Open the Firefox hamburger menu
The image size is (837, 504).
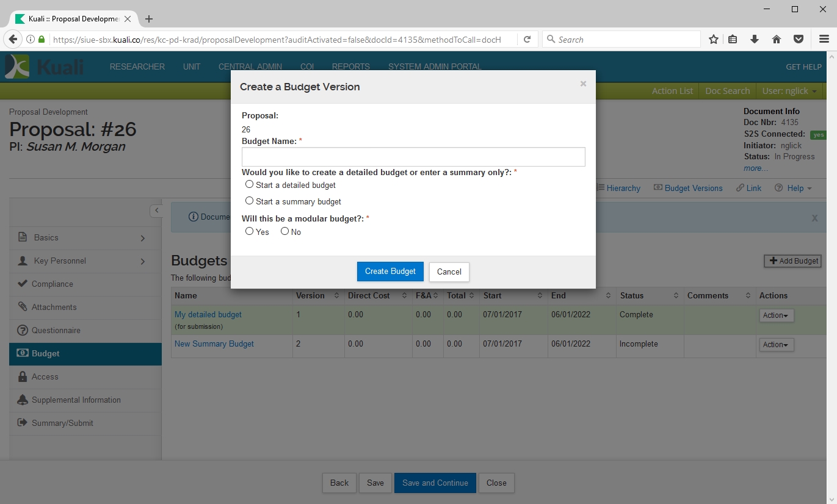(824, 40)
